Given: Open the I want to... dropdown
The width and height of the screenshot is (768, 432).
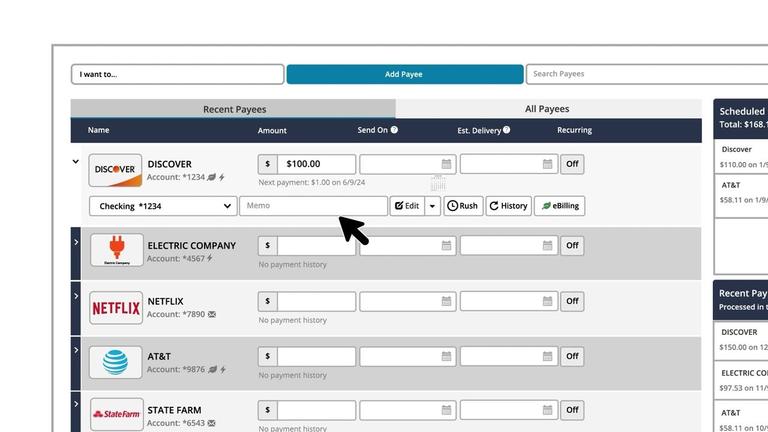Looking at the screenshot, I should [177, 74].
